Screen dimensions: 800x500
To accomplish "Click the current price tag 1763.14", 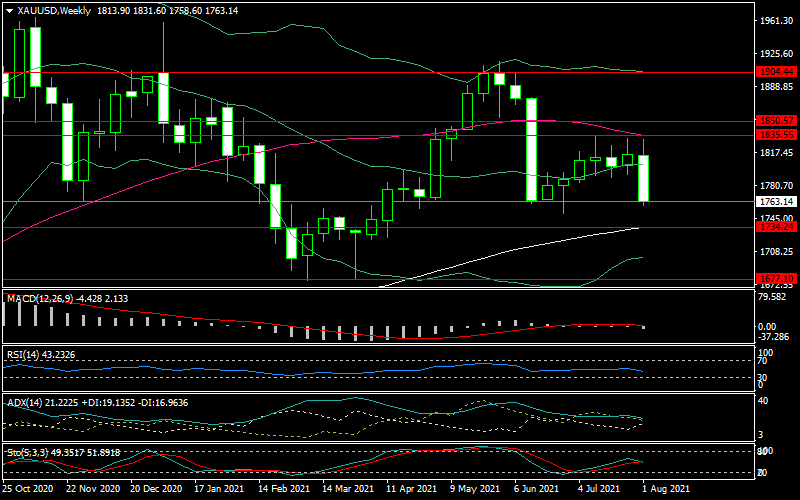I will coord(777,202).
